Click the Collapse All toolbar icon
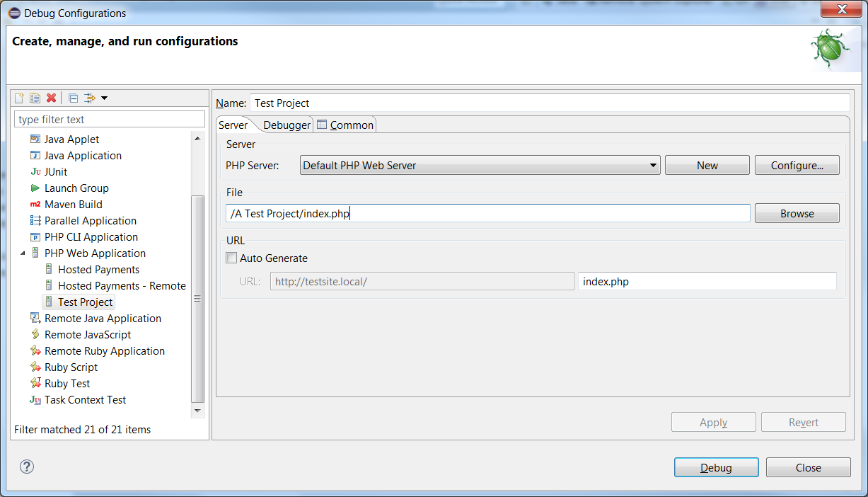Image resolution: width=868 pixels, height=497 pixels. [x=73, y=98]
